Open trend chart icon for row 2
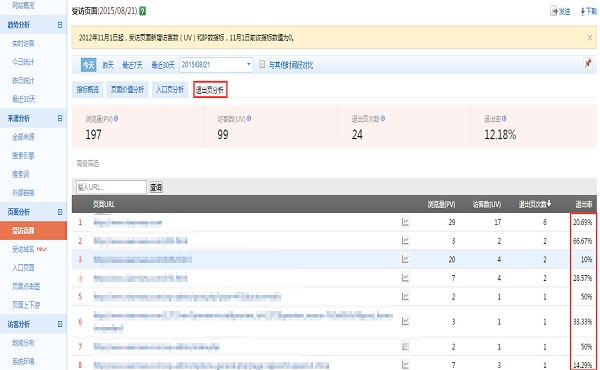This screenshot has height=370, width=600. [405, 240]
